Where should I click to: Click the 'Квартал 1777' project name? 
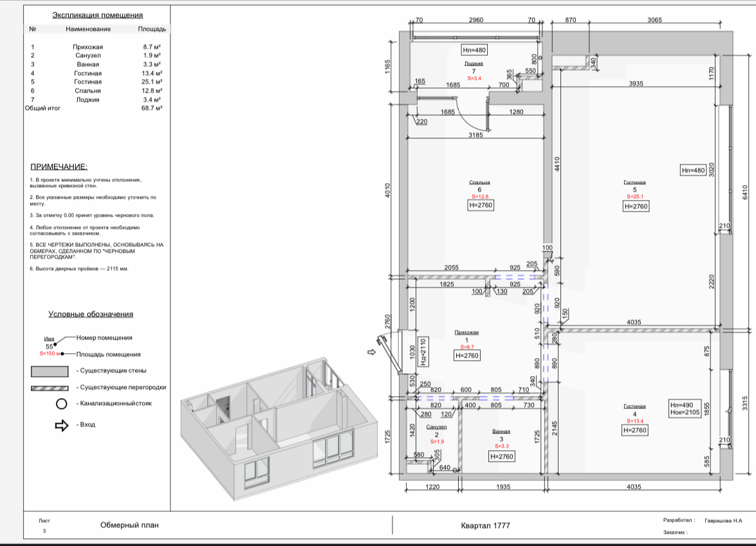486,526
